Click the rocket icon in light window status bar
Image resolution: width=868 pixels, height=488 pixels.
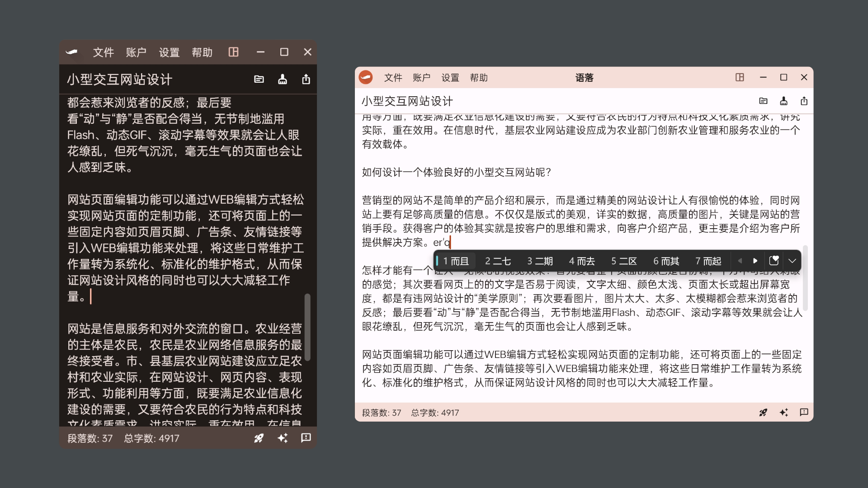[x=763, y=412]
